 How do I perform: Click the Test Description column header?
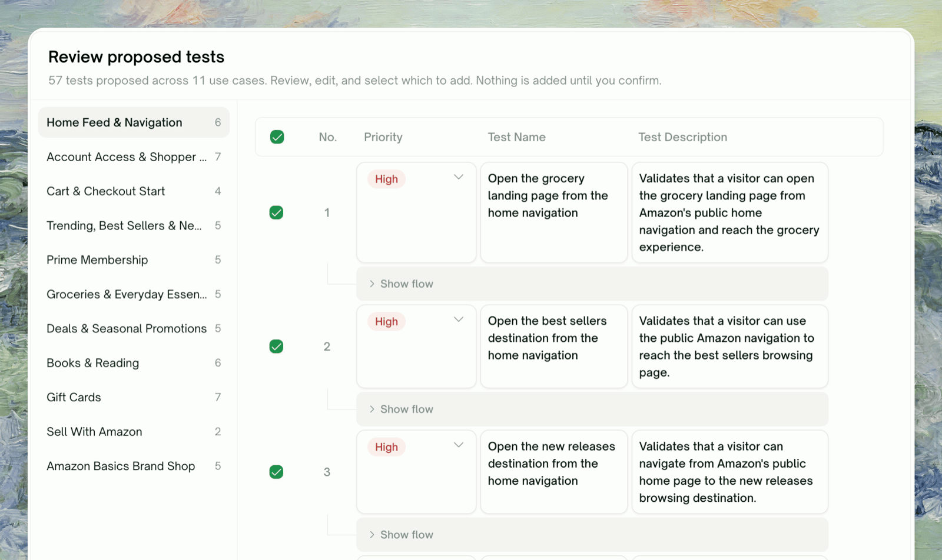[x=682, y=137]
